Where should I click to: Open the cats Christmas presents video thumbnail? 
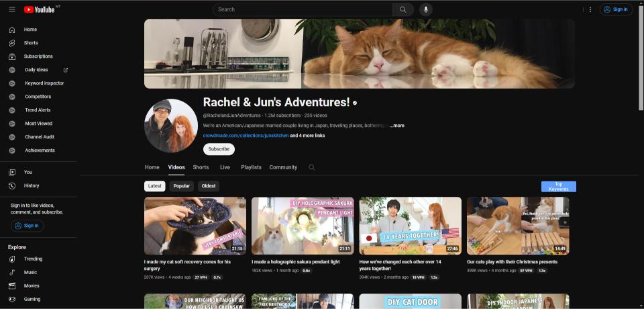click(x=518, y=226)
